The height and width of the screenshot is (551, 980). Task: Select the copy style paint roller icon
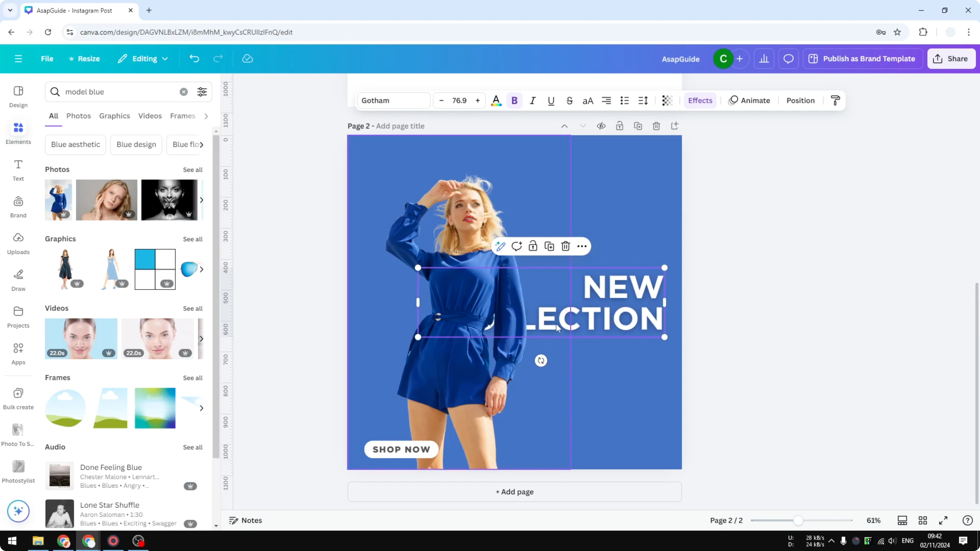pyautogui.click(x=835, y=100)
